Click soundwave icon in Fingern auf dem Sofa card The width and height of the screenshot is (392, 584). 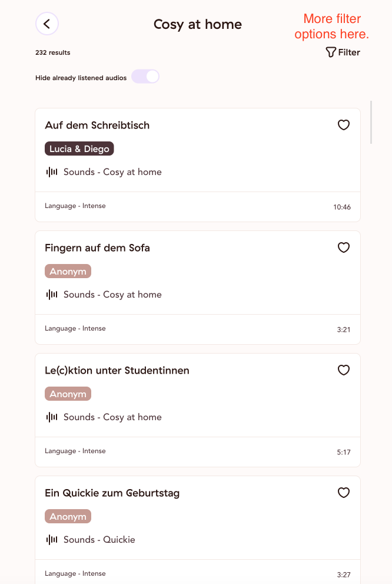52,294
